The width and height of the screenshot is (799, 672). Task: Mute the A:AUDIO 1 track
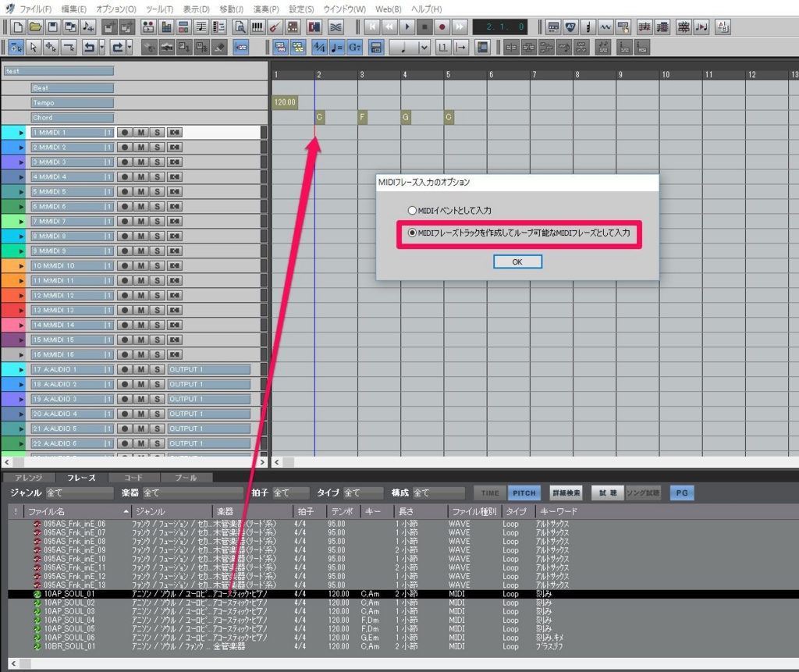pyautogui.click(x=140, y=369)
